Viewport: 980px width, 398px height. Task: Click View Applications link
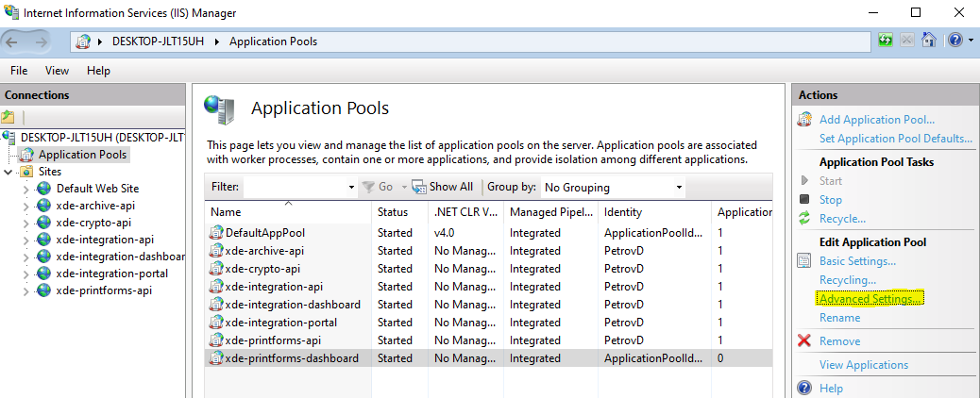pyautogui.click(x=864, y=365)
